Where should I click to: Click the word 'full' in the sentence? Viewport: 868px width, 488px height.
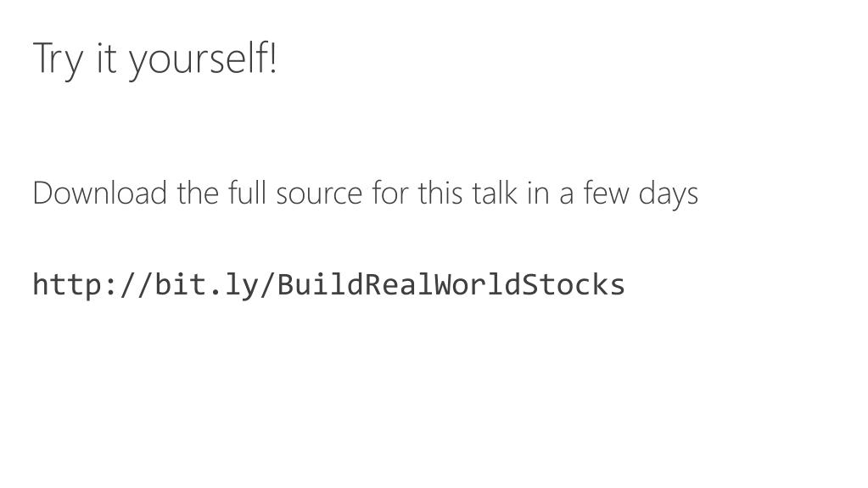pyautogui.click(x=248, y=193)
